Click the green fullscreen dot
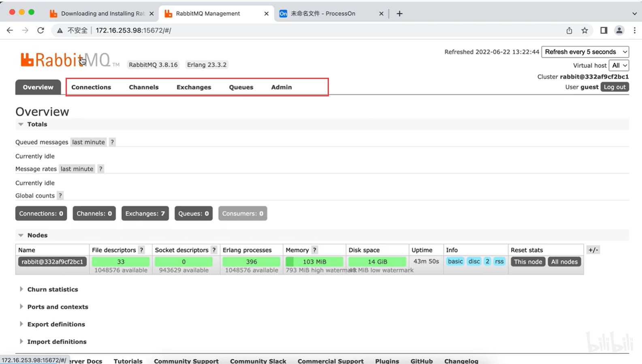Image resolution: width=642 pixels, height=364 pixels. [x=32, y=12]
